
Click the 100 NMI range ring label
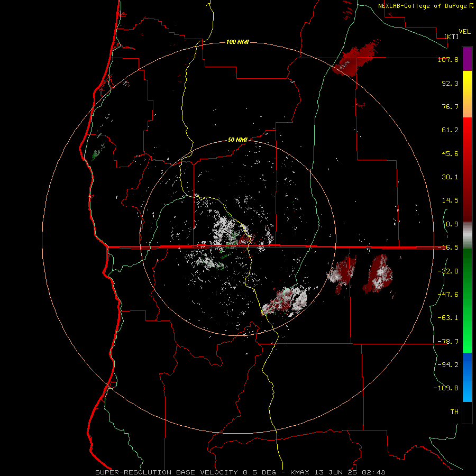pos(237,42)
